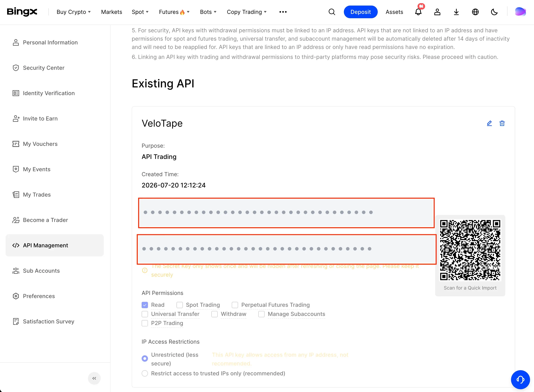Click the 'VeloTape' API name
The width and height of the screenshot is (534, 392).
[162, 123]
